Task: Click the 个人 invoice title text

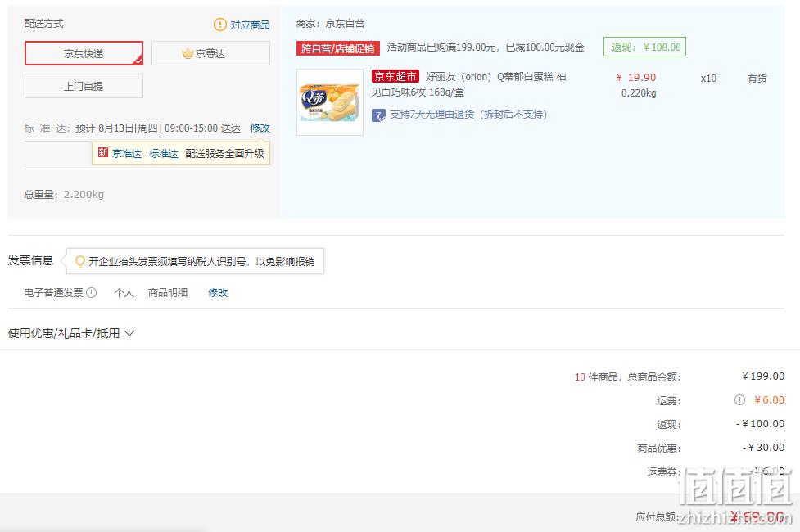Action: click(x=124, y=293)
